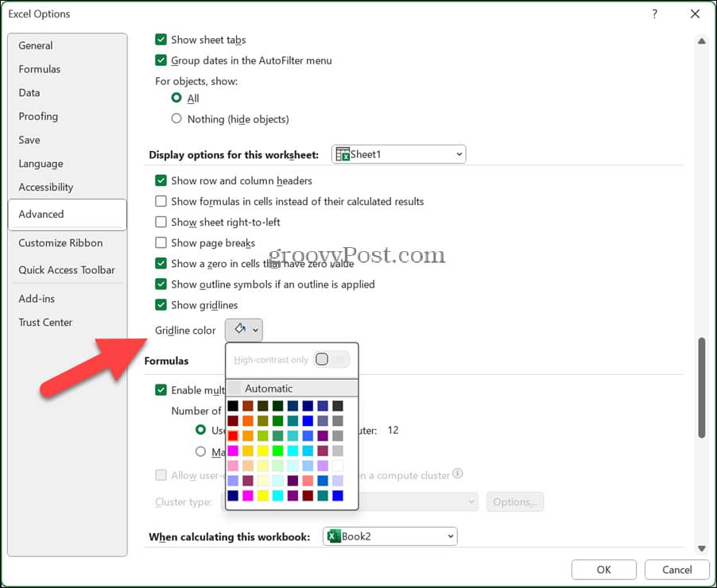
Task: Select the bright red color swatch
Action: (x=233, y=435)
